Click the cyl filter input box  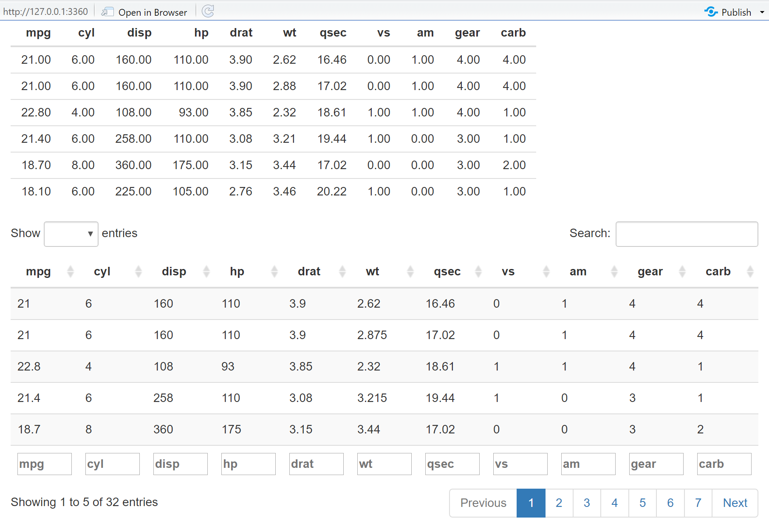tap(113, 464)
